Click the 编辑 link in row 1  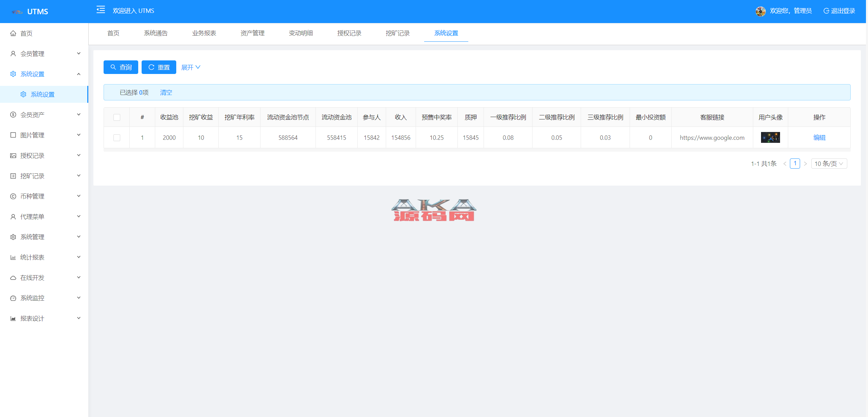coord(819,138)
